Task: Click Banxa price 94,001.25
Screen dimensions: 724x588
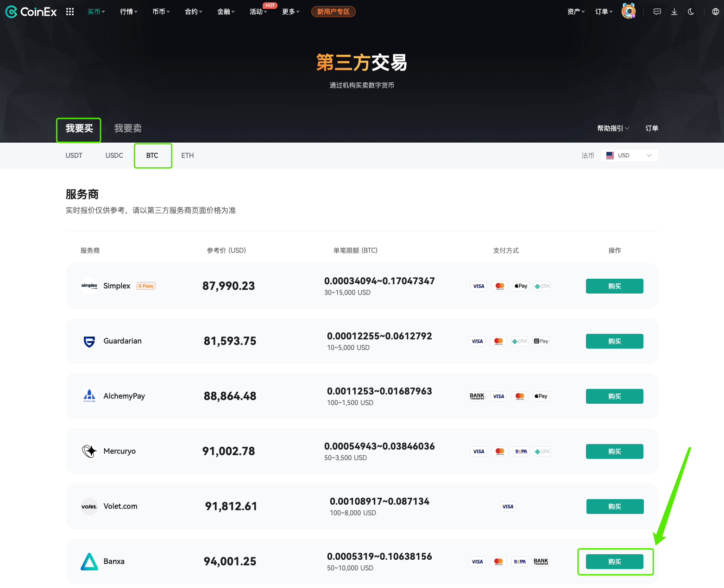Action: (230, 562)
